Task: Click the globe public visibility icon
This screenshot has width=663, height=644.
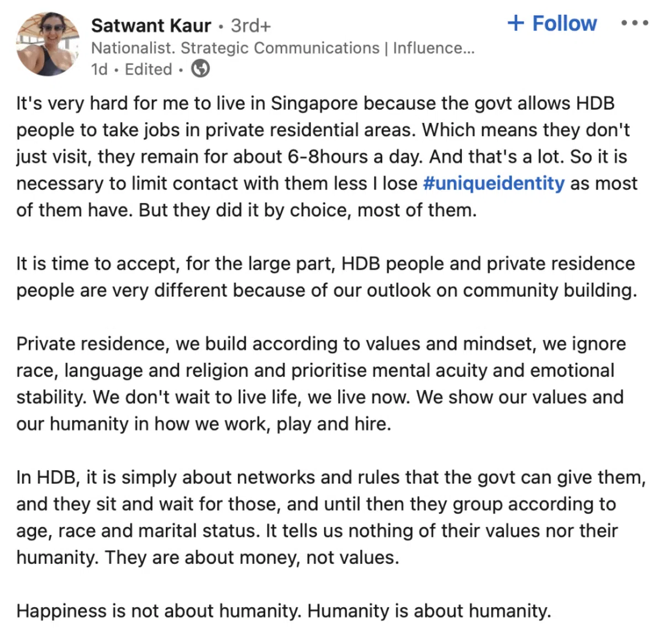Action: point(200,69)
